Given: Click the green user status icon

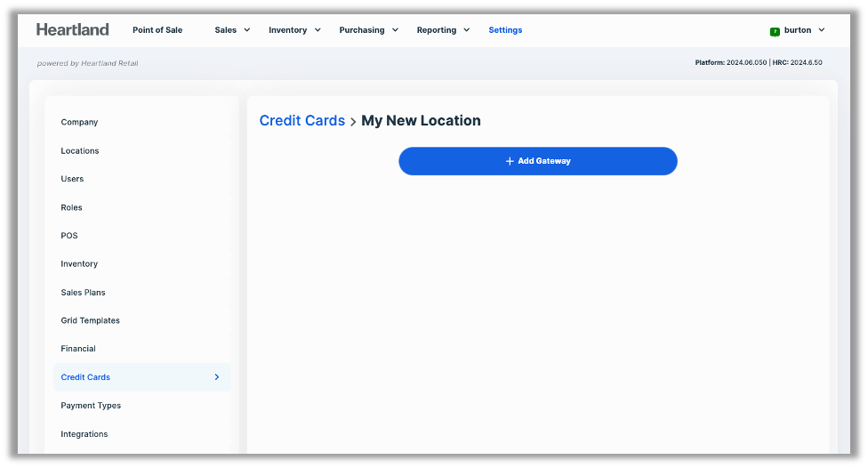Looking at the screenshot, I should (x=775, y=31).
